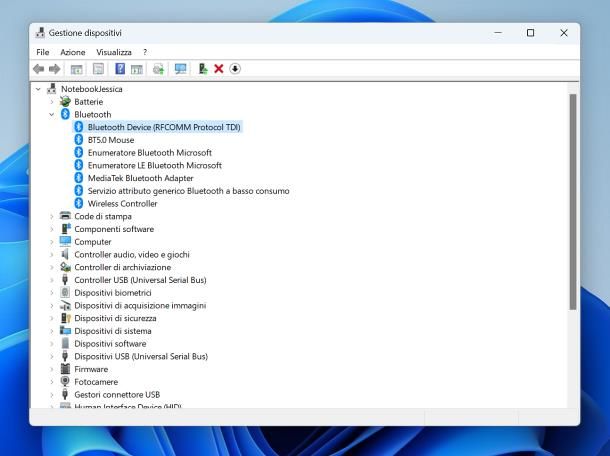Click the show/hide action pane icon

(137, 69)
